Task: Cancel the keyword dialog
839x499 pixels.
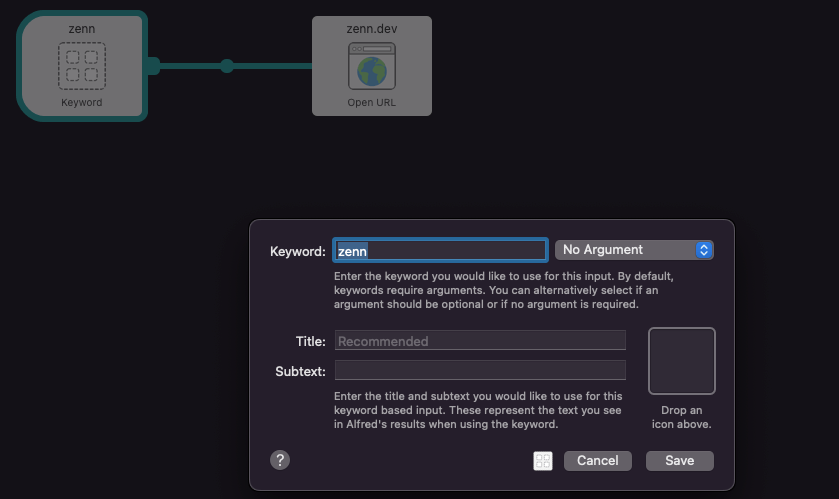Action: coord(598,461)
